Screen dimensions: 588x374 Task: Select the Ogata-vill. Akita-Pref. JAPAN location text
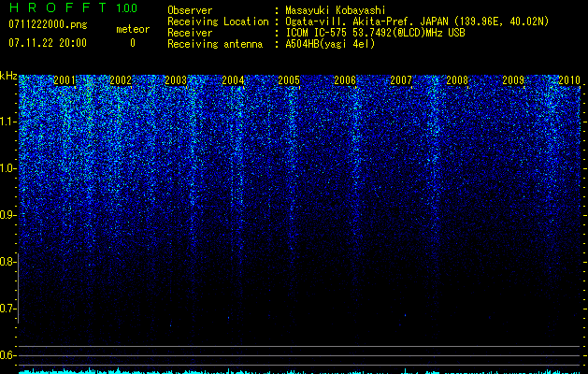pyautogui.click(x=417, y=22)
